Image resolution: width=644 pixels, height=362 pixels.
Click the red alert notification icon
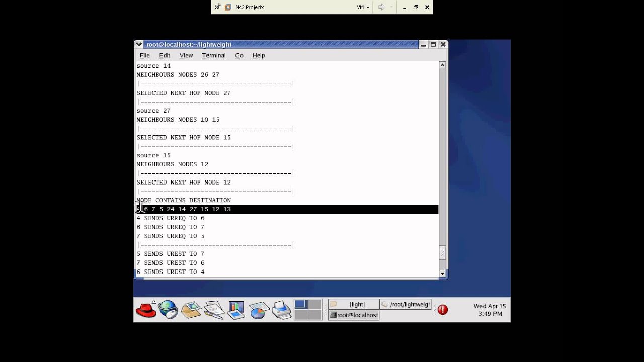[443, 310]
